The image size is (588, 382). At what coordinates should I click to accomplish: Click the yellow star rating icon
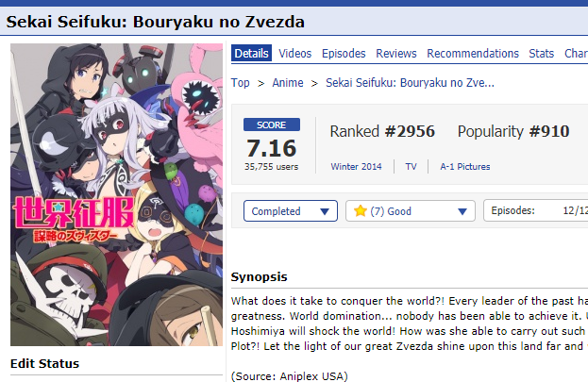tap(360, 210)
